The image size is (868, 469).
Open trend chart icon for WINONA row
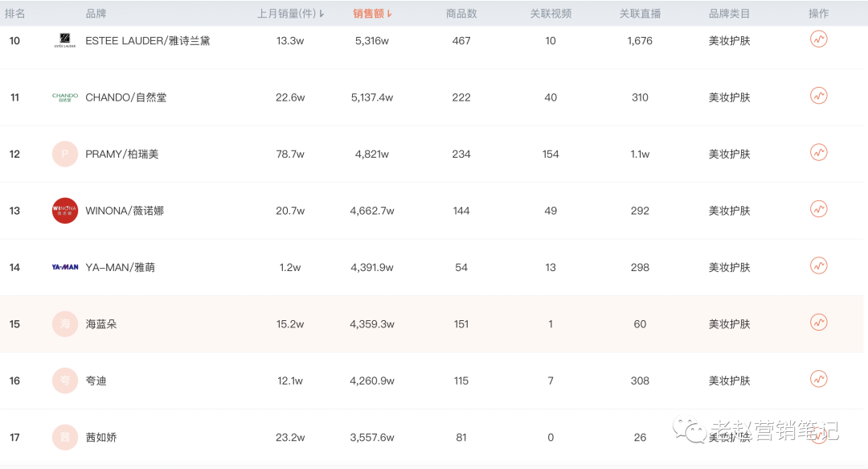click(819, 209)
